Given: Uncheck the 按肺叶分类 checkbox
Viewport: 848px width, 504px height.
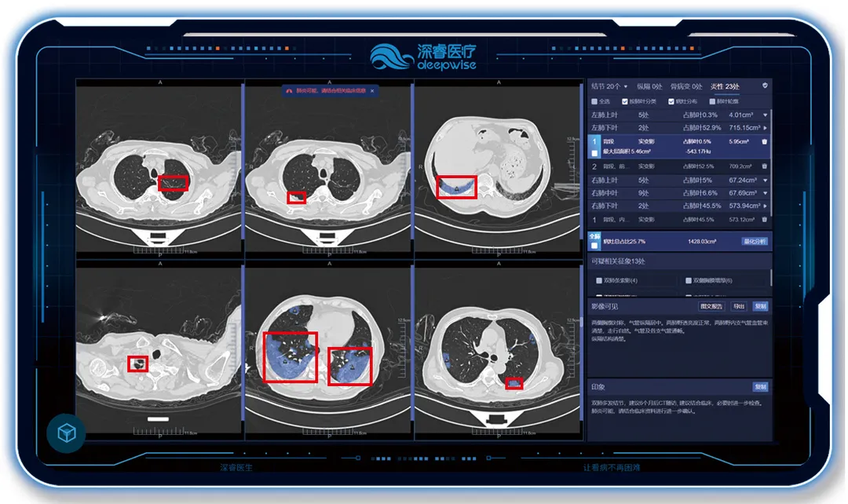Looking at the screenshot, I should point(625,101).
